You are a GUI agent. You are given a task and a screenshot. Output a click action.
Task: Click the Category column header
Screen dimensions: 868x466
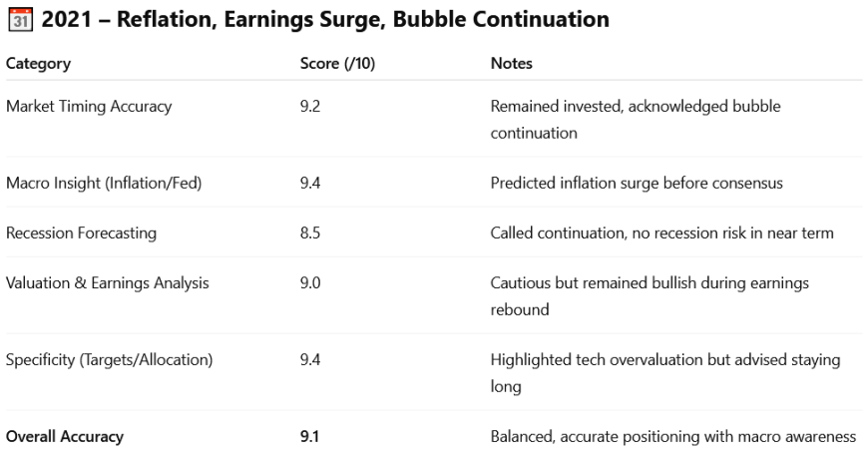(x=38, y=64)
